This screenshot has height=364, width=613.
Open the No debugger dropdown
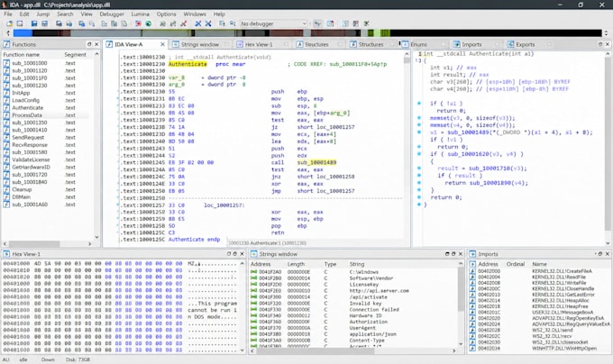(273, 23)
